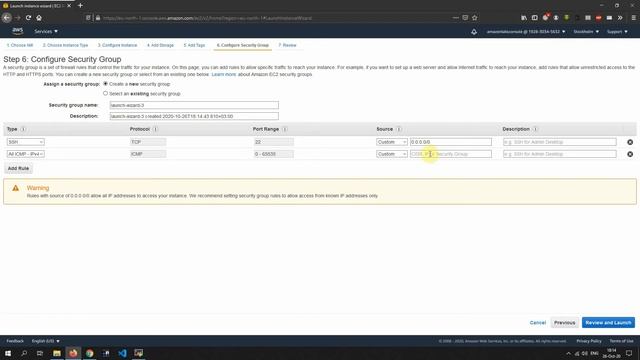Go to step 1 Choose AMI
Screen dimensions: 640x360
20,45
